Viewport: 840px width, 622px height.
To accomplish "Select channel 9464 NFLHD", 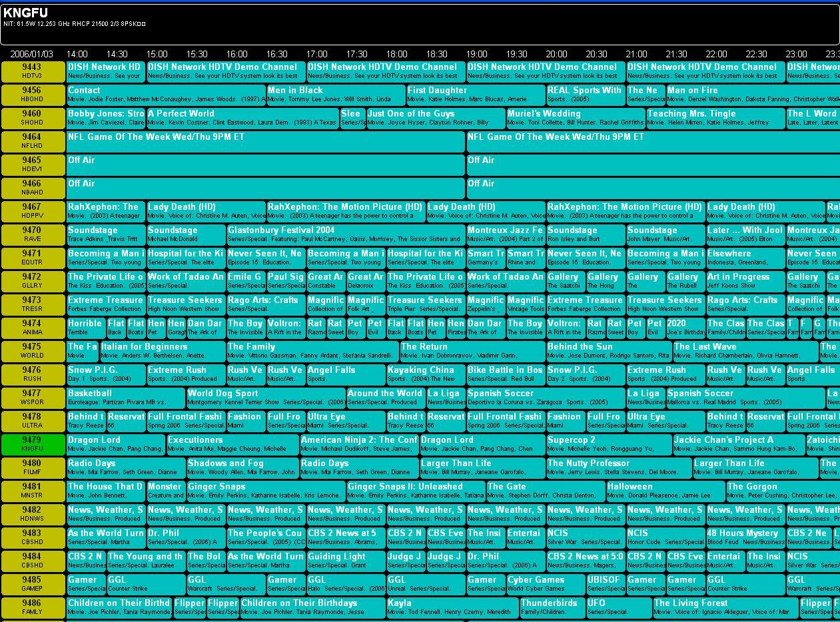I will (x=33, y=141).
